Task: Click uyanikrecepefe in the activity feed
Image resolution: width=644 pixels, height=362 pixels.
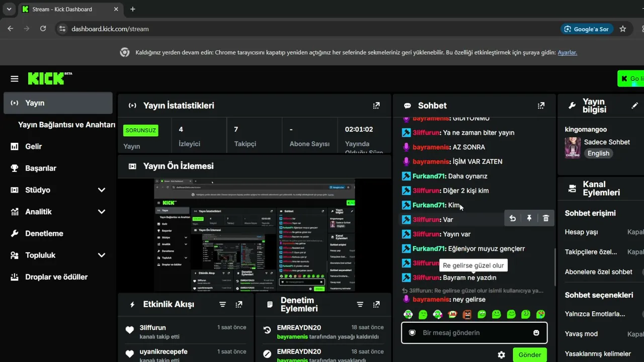Action: 164,352
